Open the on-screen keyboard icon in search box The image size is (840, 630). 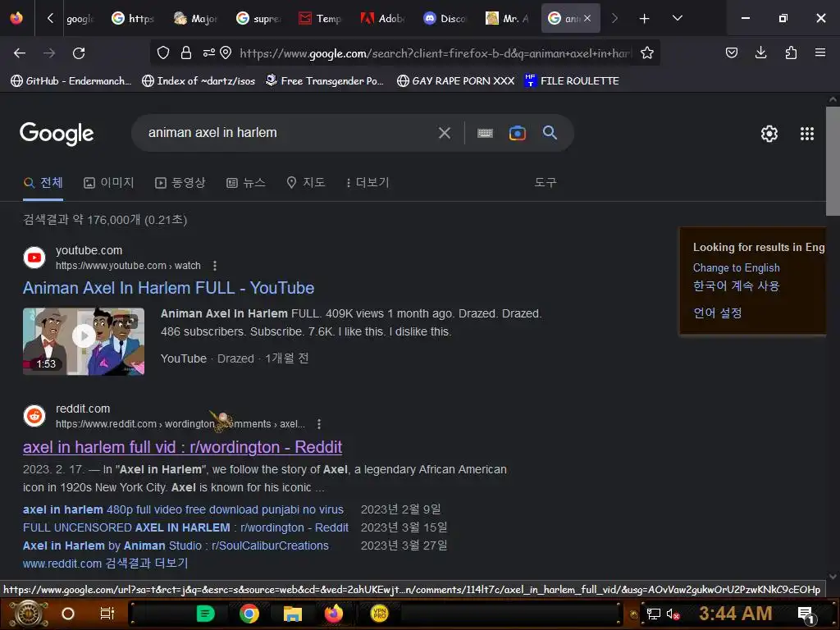[485, 133]
